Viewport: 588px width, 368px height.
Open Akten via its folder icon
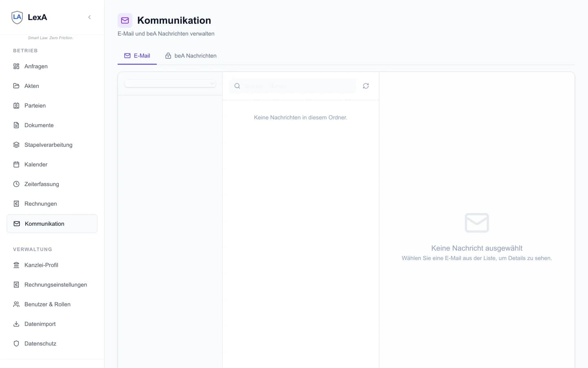click(16, 86)
